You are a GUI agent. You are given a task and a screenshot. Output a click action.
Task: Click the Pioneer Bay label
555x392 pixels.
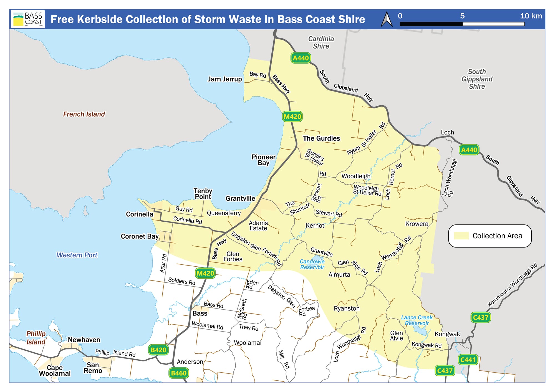point(263,160)
